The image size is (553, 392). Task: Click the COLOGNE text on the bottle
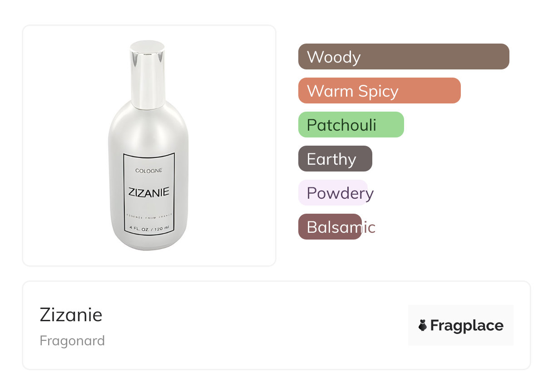point(148,171)
